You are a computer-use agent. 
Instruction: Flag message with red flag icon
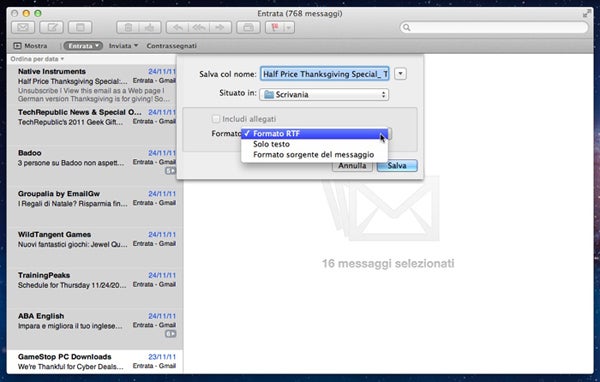point(275,28)
